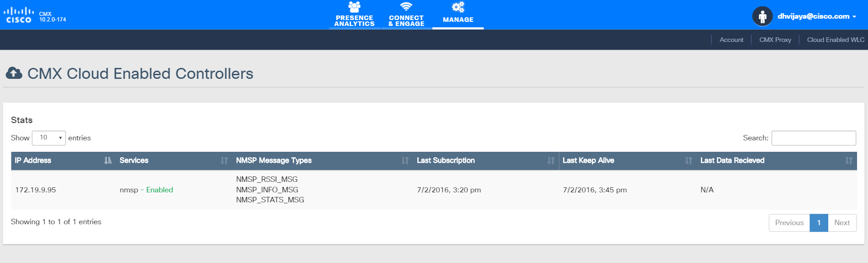Open the CMX Proxy submenu link
Viewport: 868px width, 263px height.
[x=775, y=40]
